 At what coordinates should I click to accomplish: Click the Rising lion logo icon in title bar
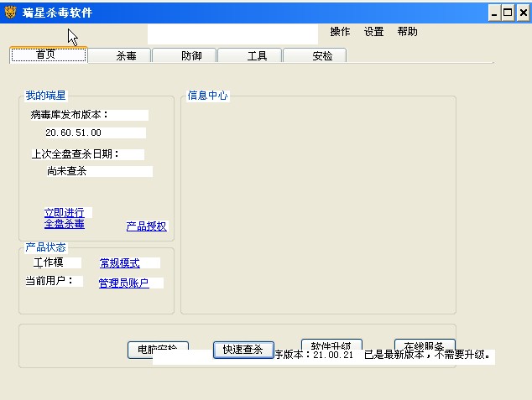pyautogui.click(x=11, y=13)
